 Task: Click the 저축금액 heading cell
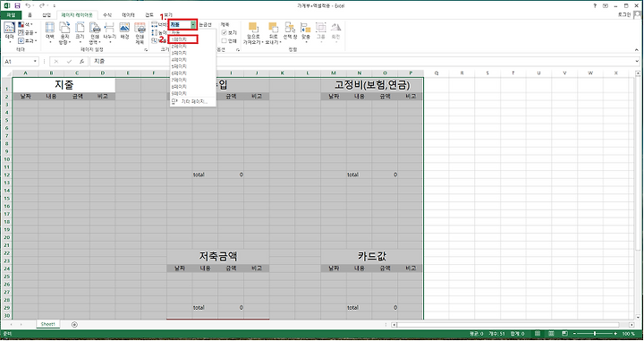(218, 256)
